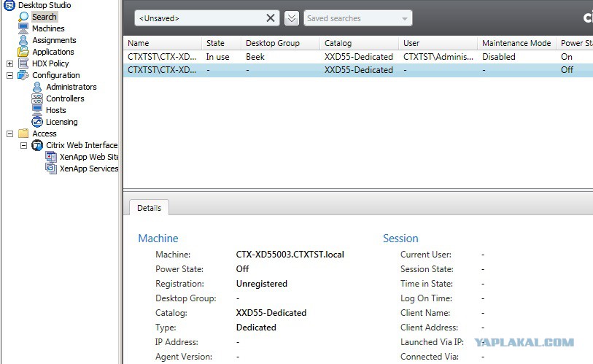Sort by the Maintenance Mode column header
The image size is (593, 364).
coord(516,43)
